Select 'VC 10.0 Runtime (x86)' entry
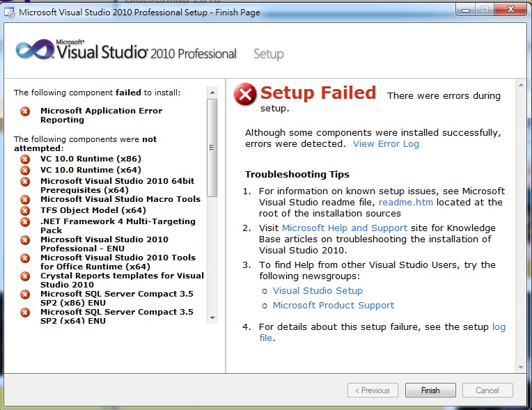The image size is (532, 410). (91, 159)
